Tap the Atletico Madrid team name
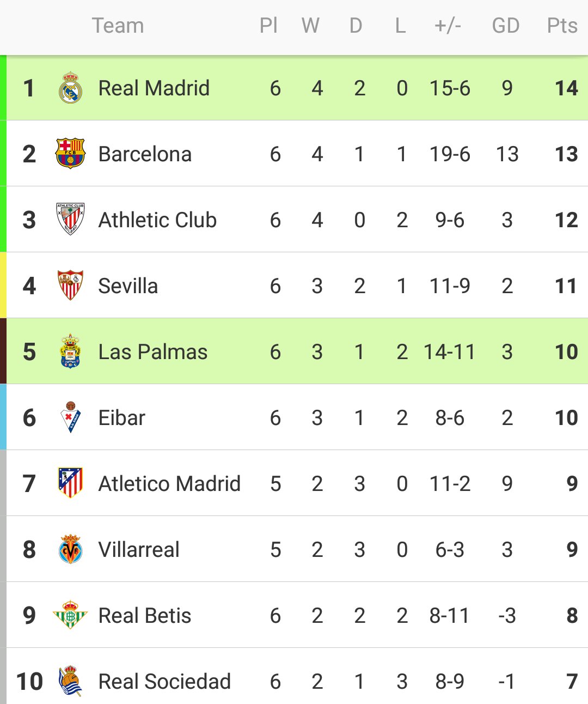The height and width of the screenshot is (704, 588). pyautogui.click(x=169, y=484)
